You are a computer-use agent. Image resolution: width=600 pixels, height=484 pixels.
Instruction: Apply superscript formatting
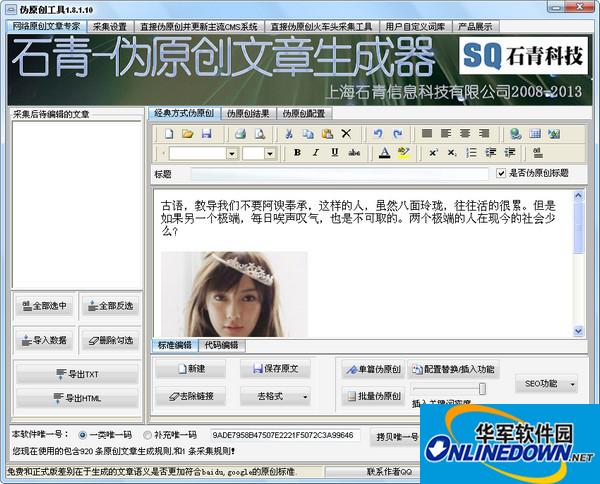point(433,153)
